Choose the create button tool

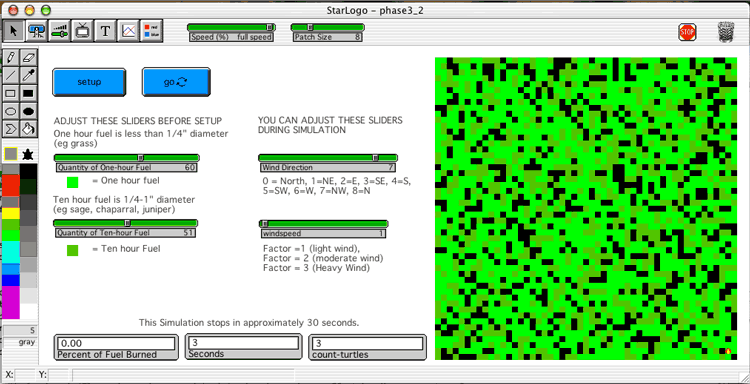(x=36, y=32)
